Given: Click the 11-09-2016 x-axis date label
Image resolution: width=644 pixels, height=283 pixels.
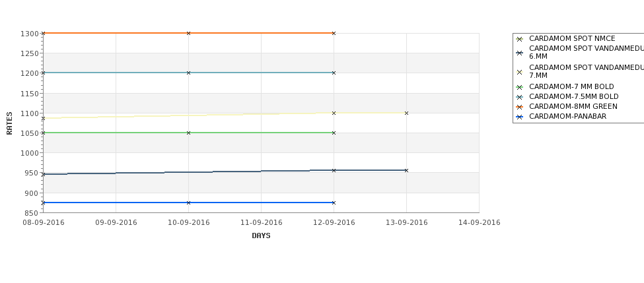Looking at the screenshot, I should pyautogui.click(x=261, y=223).
